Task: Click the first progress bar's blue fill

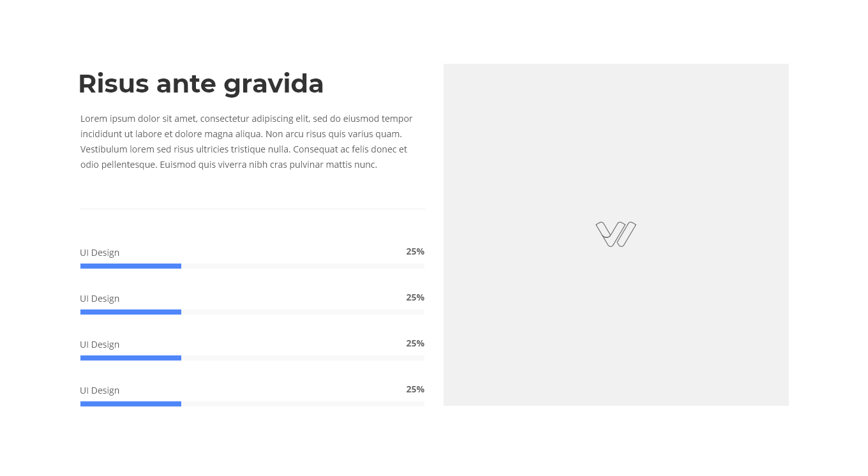Action: (131, 266)
